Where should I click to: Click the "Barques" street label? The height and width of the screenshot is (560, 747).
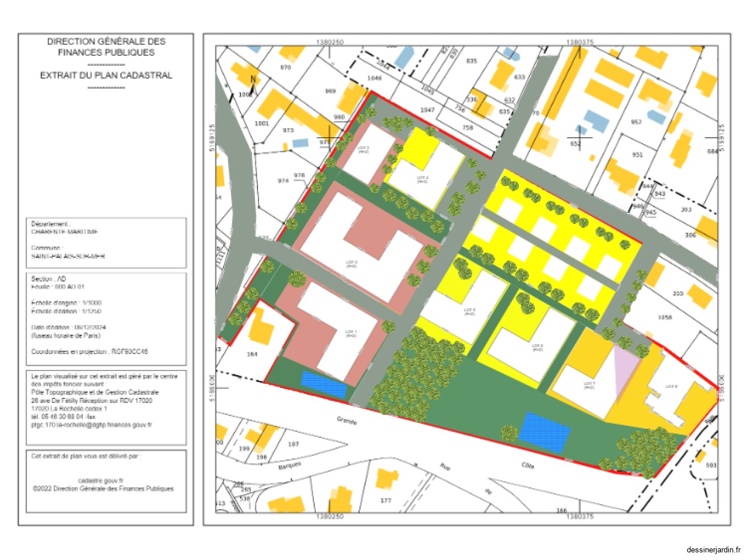click(x=290, y=466)
